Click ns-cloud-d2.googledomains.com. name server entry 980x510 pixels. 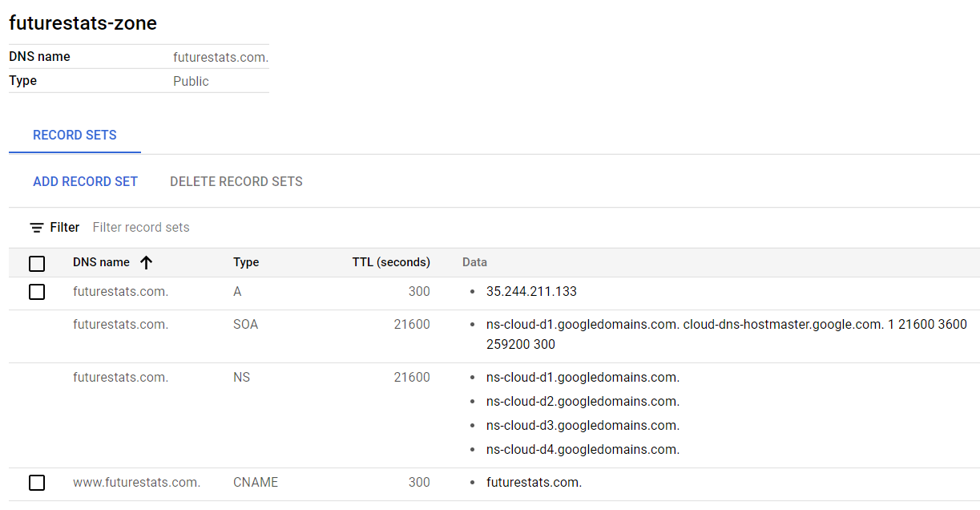pos(583,402)
